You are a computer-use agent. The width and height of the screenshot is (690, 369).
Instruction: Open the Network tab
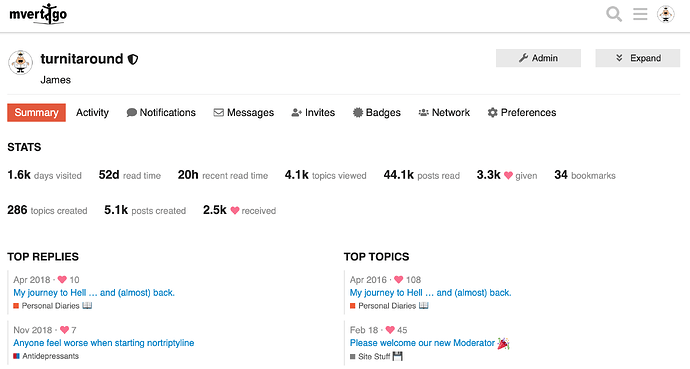coord(444,113)
